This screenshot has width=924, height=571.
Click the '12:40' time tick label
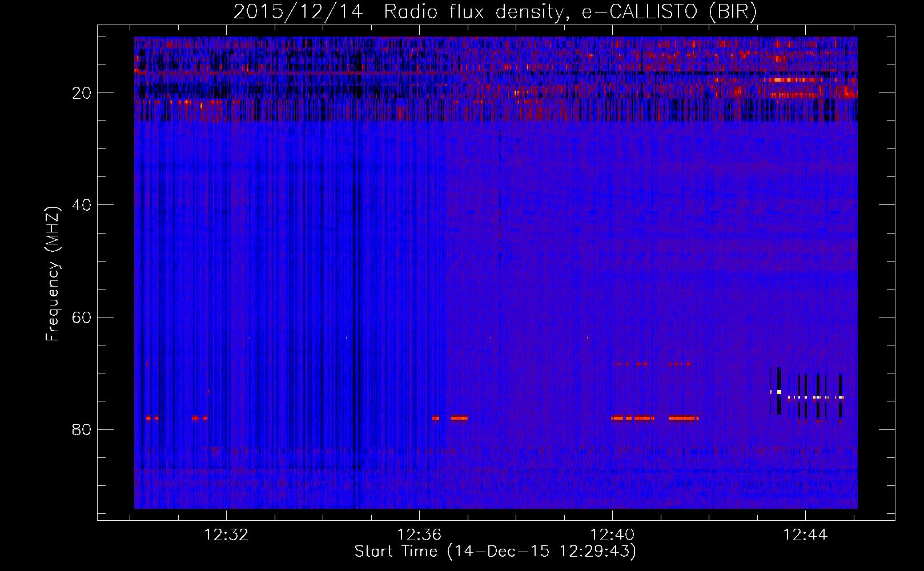[x=612, y=535]
